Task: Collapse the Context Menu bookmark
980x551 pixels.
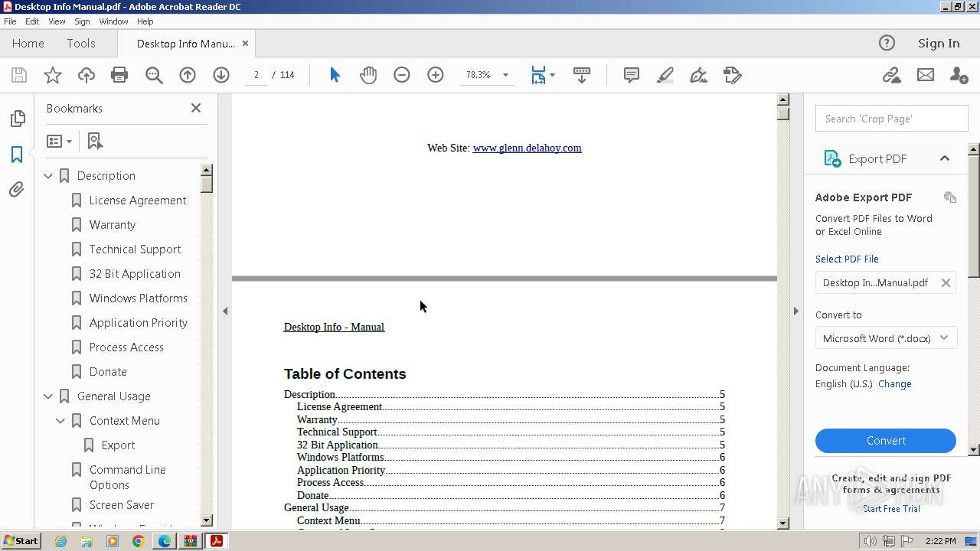Action: [60, 421]
